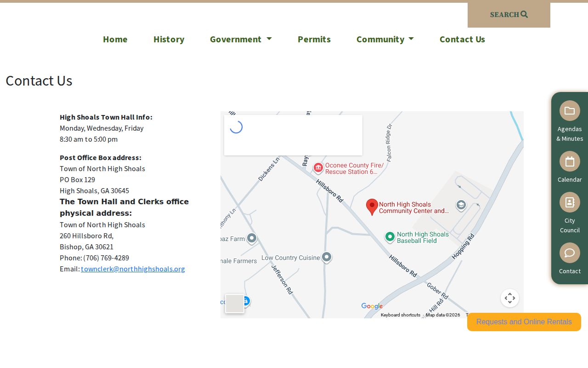588x368 pixels.
Task: Open the History page
Action: [x=169, y=39]
